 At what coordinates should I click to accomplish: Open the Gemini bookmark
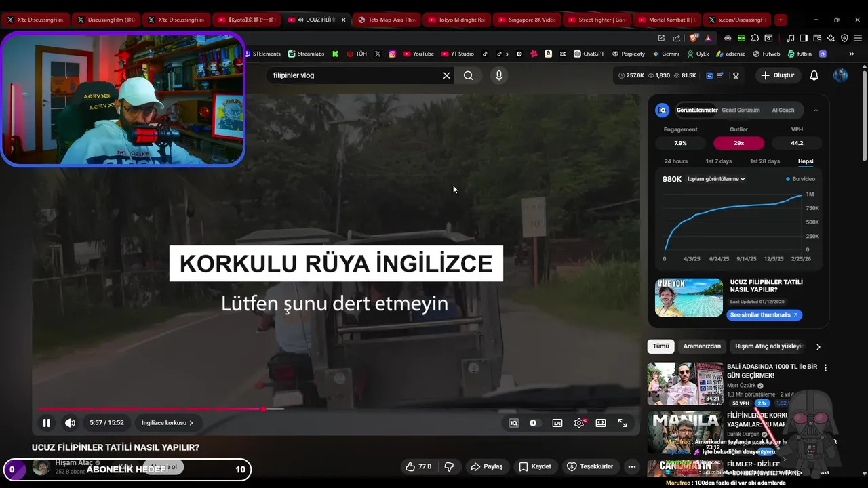click(666, 54)
